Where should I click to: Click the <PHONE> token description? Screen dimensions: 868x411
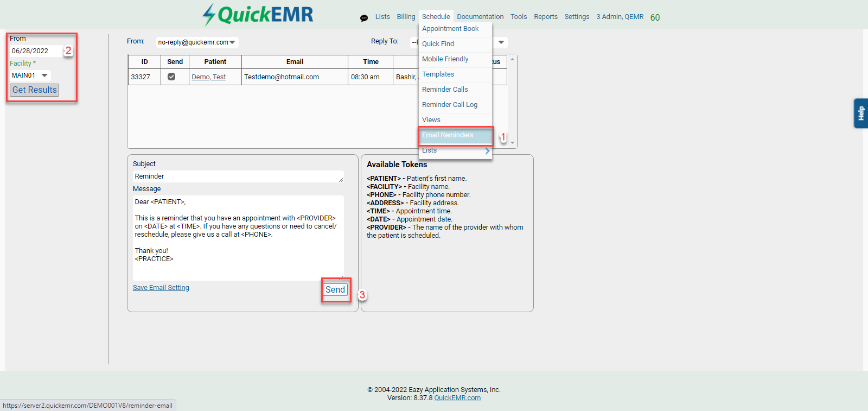419,195
